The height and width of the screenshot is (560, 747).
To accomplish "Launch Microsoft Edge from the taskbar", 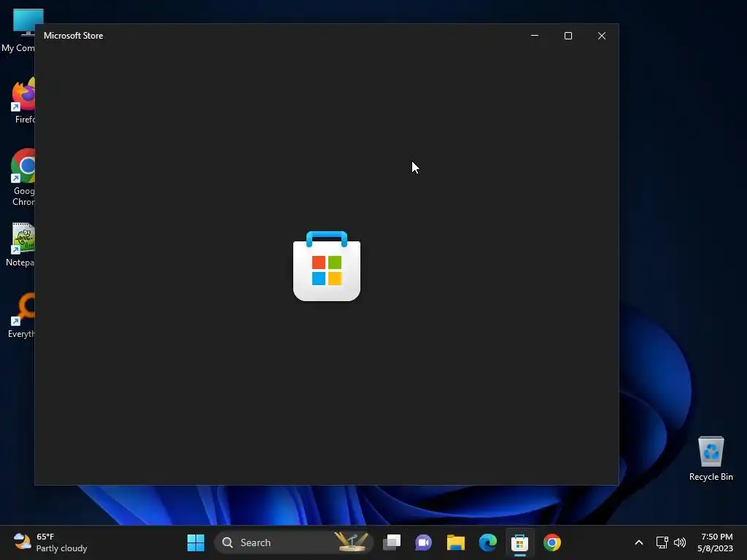I will click(488, 542).
